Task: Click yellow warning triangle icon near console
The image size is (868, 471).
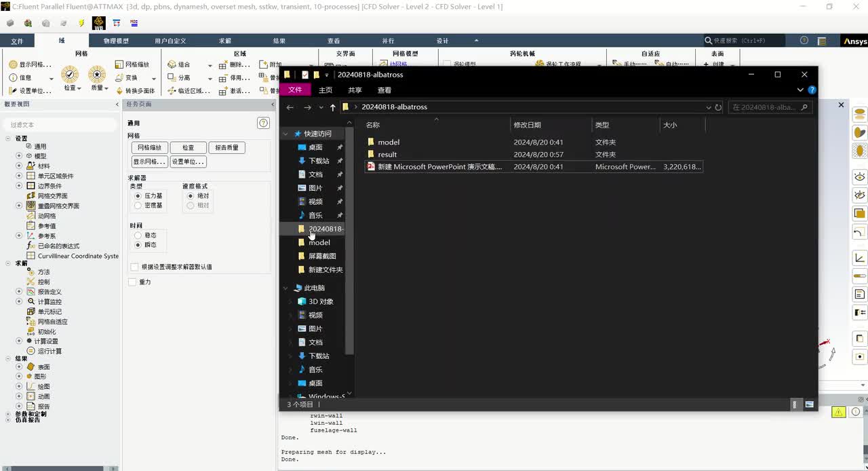Action: 839,412
